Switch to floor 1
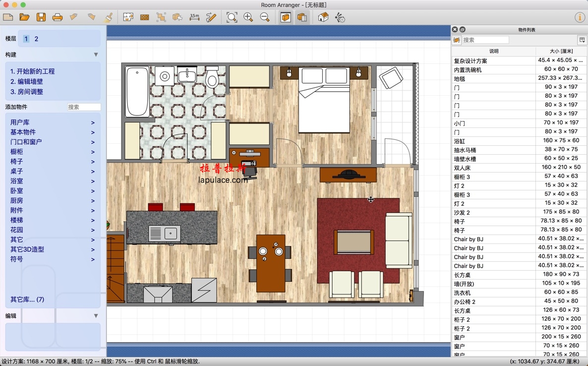Viewport: 588px width, 366px height. click(x=26, y=39)
